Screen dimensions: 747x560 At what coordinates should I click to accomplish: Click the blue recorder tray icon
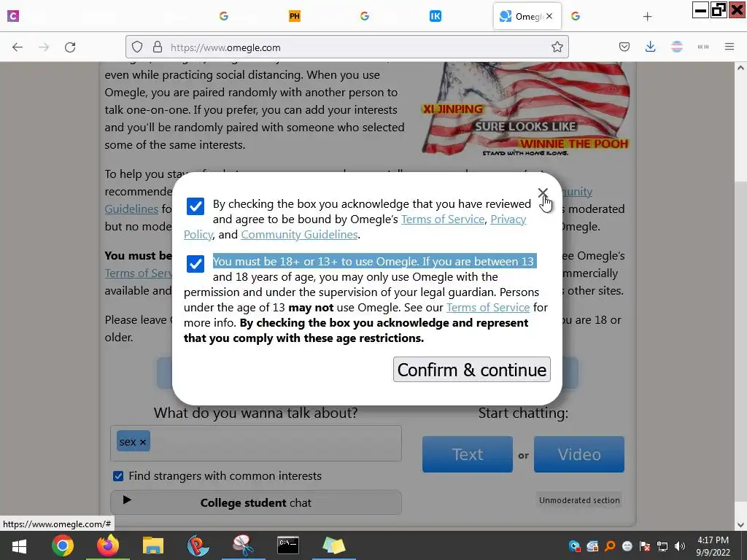(575, 546)
